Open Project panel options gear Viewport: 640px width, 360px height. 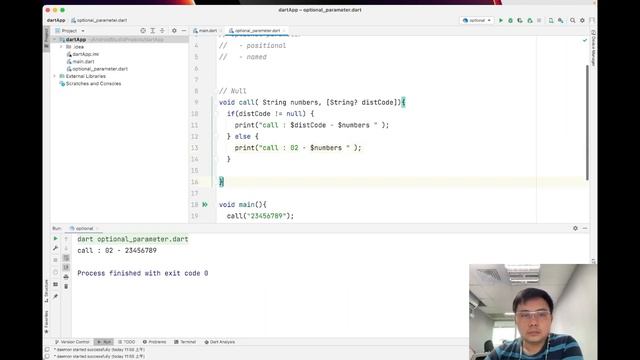[174, 31]
